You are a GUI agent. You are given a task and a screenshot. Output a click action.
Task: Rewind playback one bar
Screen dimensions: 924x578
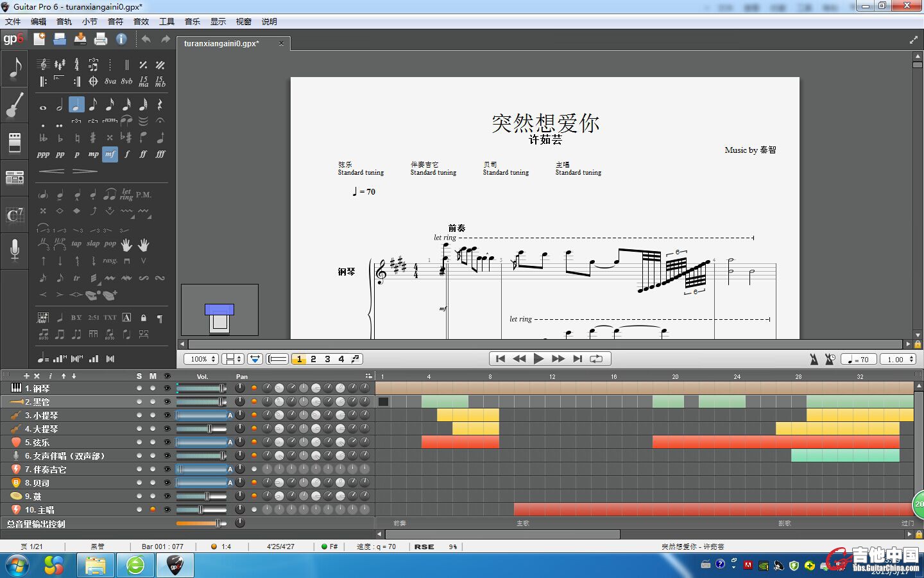tap(519, 359)
